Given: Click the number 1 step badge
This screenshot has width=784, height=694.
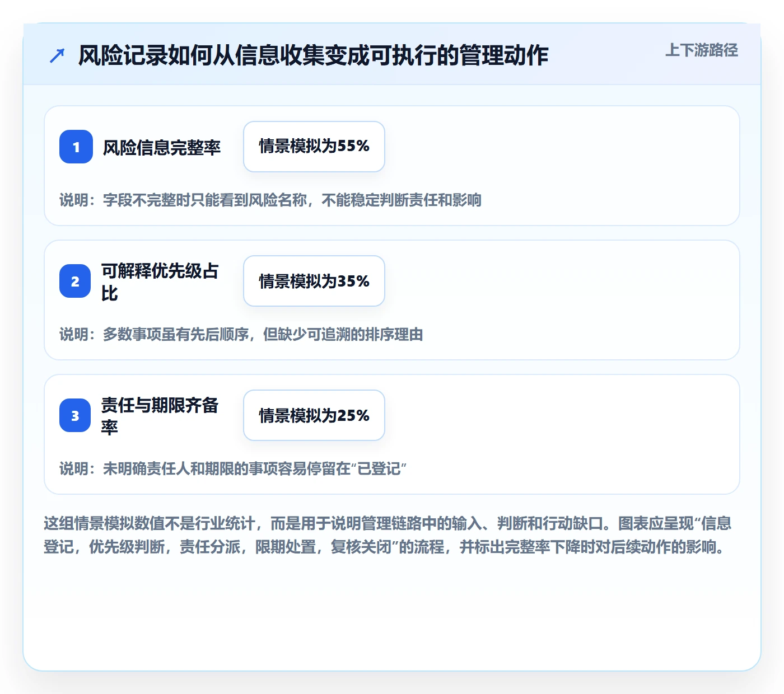Looking at the screenshot, I should [76, 147].
